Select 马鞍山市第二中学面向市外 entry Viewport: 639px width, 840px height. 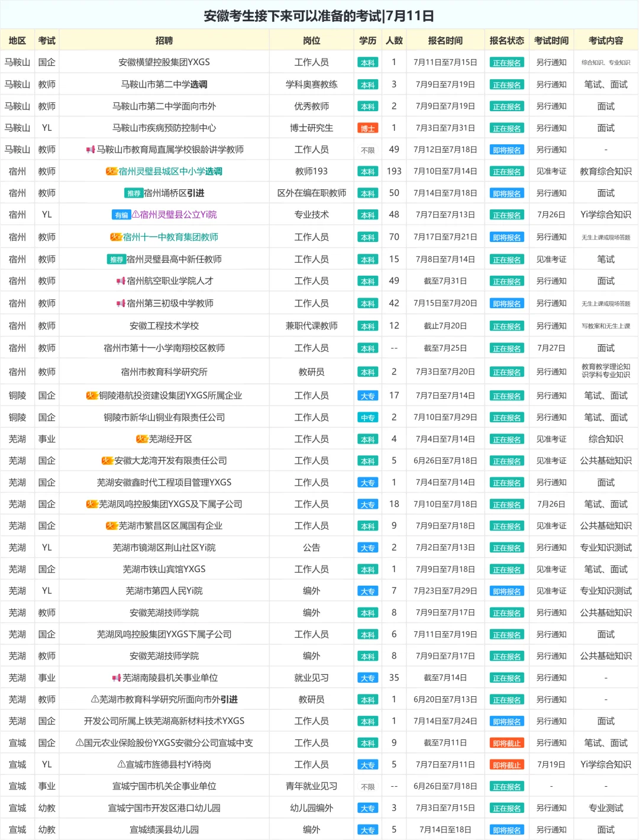[x=164, y=106]
